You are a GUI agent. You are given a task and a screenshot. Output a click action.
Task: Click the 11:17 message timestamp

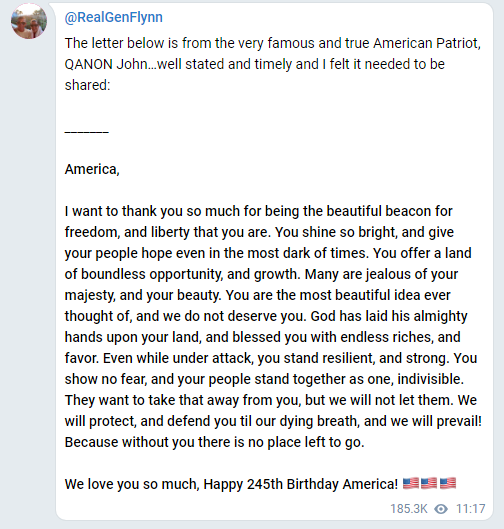[x=471, y=508]
